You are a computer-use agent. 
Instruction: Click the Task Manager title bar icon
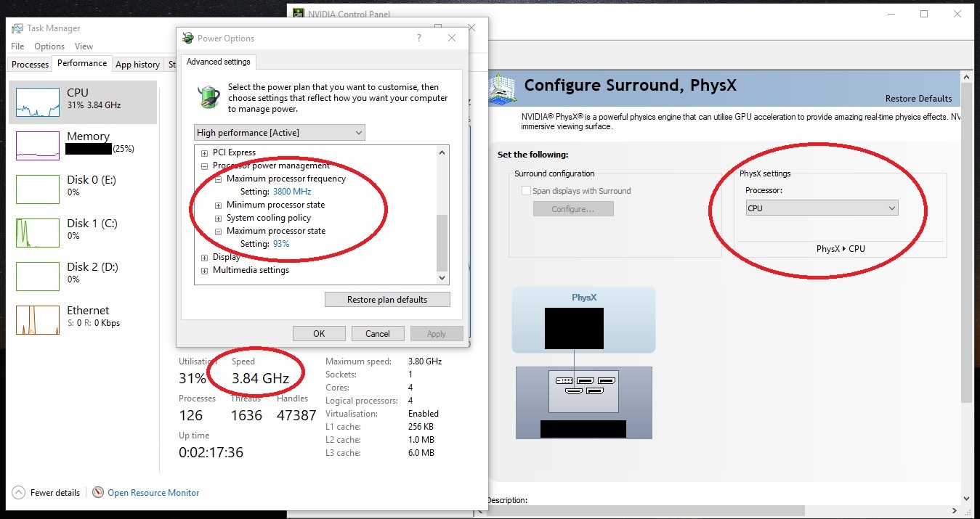point(17,28)
